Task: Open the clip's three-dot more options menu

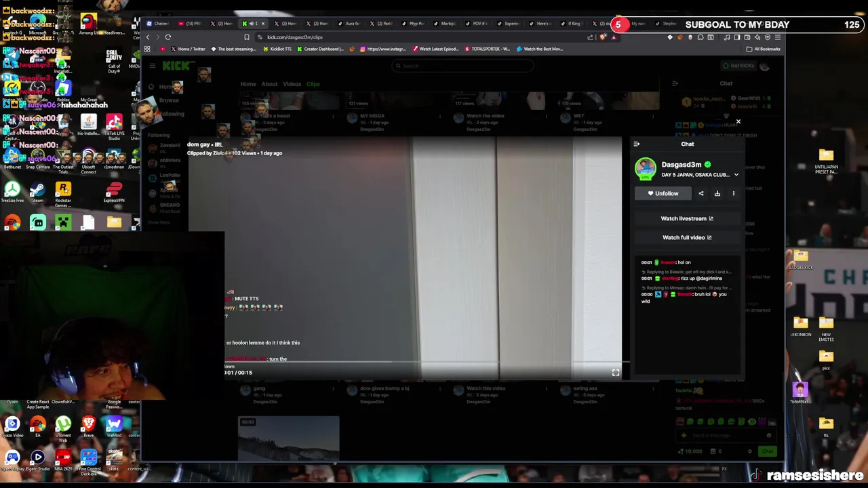Action: pos(733,194)
